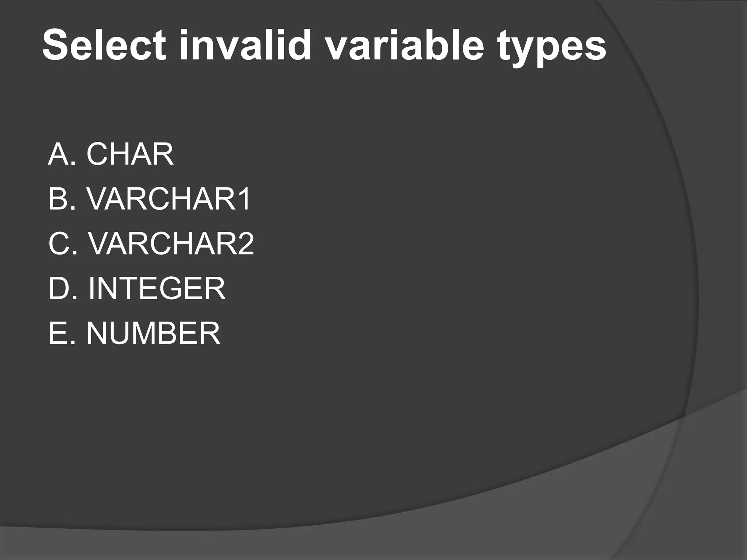The width and height of the screenshot is (747, 560).
Task: Click the word "Select" in the title
Action: pyautogui.click(x=104, y=45)
